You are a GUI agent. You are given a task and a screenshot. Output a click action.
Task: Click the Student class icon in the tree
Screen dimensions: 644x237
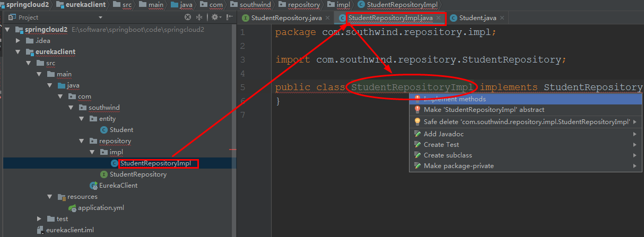click(x=103, y=129)
